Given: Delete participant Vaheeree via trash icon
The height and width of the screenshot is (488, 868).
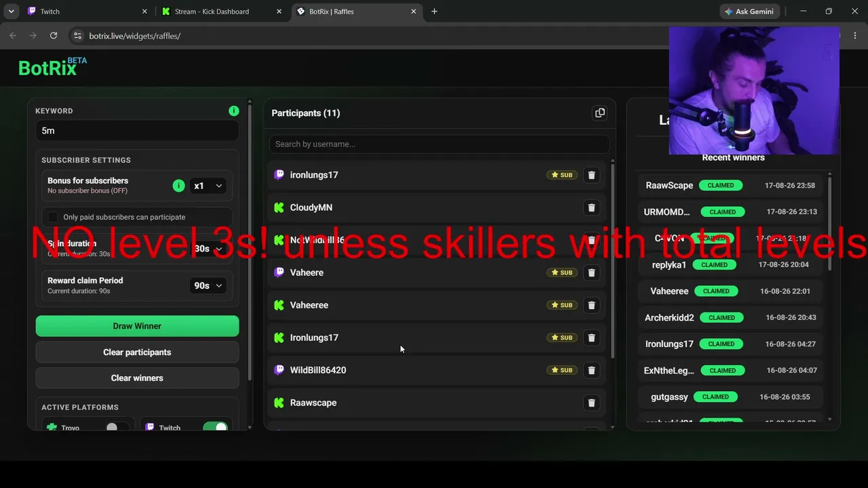Looking at the screenshot, I should [591, 305].
